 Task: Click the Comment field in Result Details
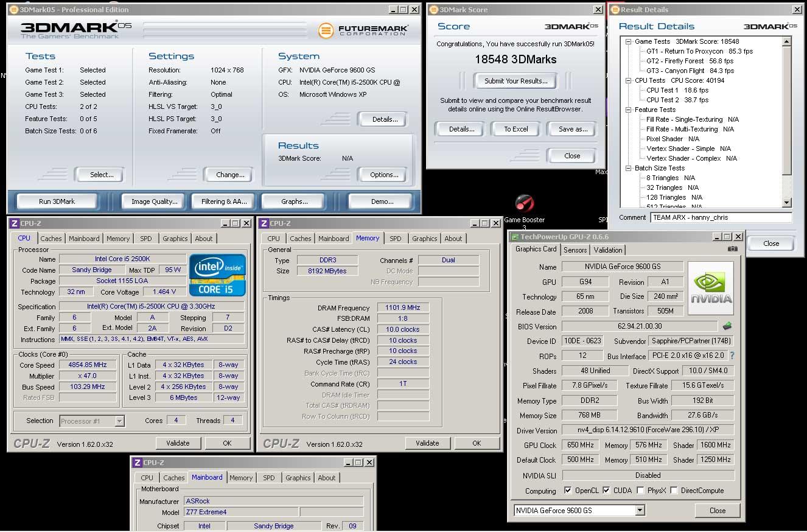(x=721, y=217)
